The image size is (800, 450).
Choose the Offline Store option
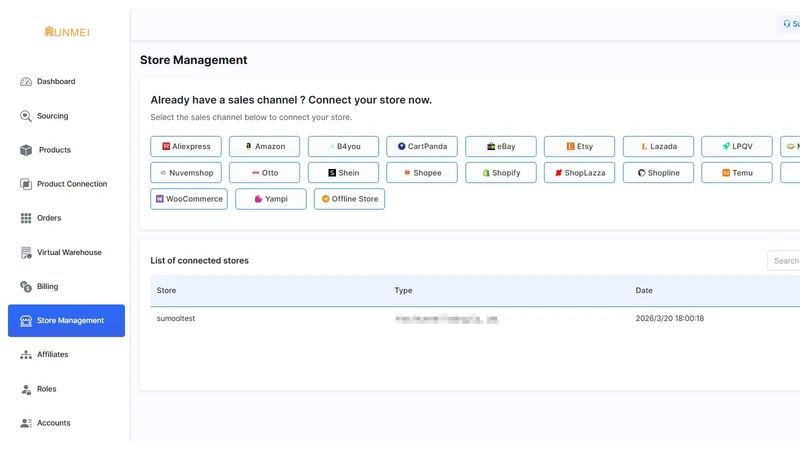coord(349,199)
